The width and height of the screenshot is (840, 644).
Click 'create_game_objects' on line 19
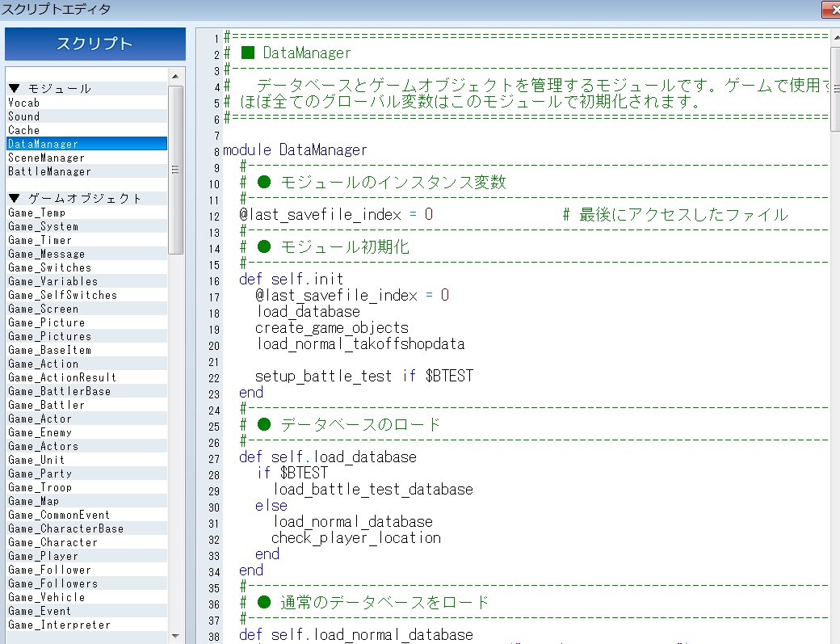332,328
